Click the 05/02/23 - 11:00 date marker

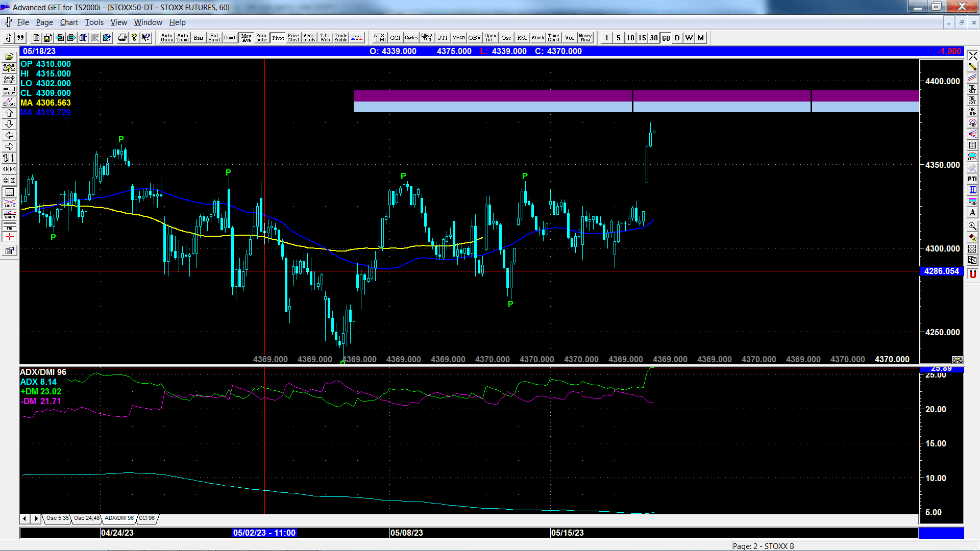tap(264, 533)
